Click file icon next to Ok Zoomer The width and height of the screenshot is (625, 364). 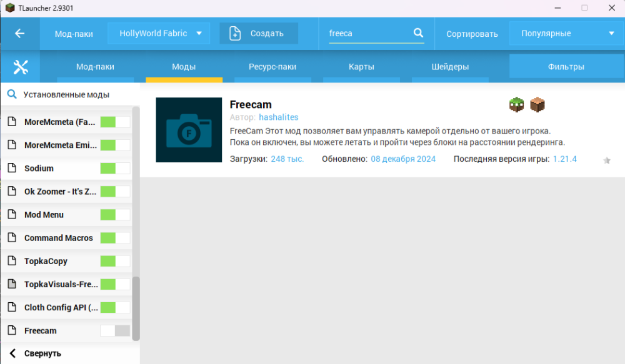pyautogui.click(x=12, y=191)
